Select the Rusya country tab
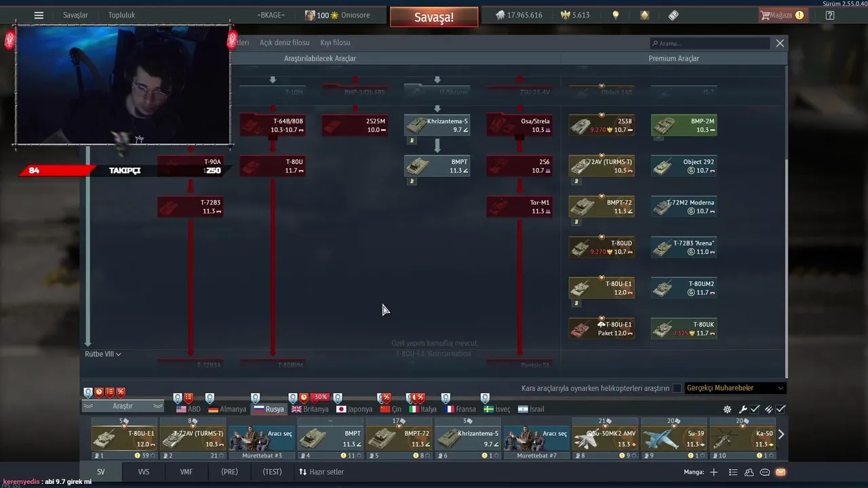This screenshot has width=868, height=488. point(269,409)
